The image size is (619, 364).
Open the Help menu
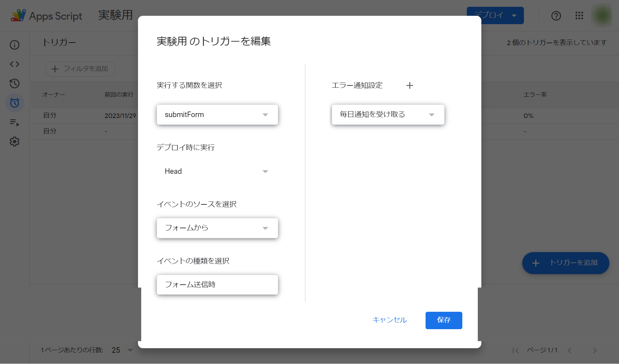pyautogui.click(x=556, y=15)
